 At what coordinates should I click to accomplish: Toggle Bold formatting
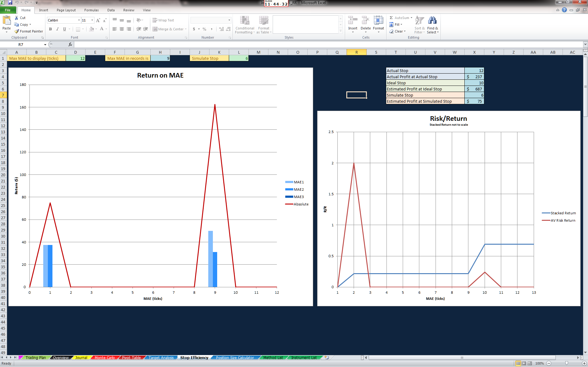[x=50, y=29]
